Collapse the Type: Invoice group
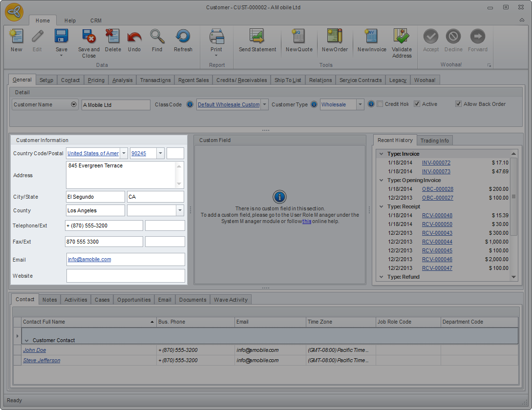The height and width of the screenshot is (410, 532). tap(382, 154)
